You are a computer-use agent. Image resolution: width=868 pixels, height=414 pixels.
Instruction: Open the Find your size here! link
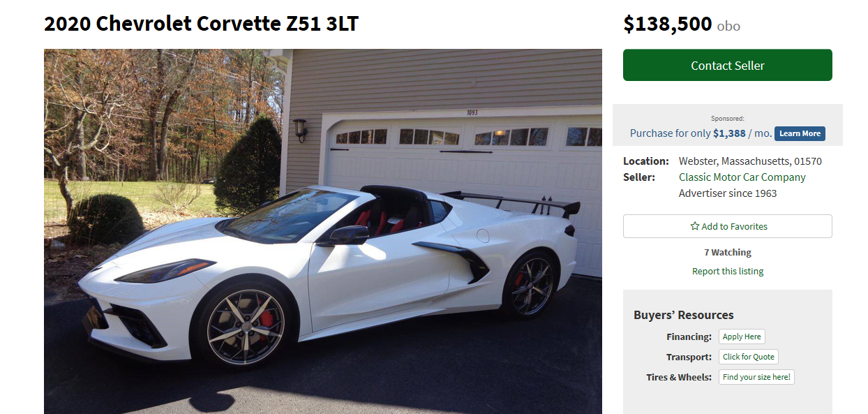point(756,377)
